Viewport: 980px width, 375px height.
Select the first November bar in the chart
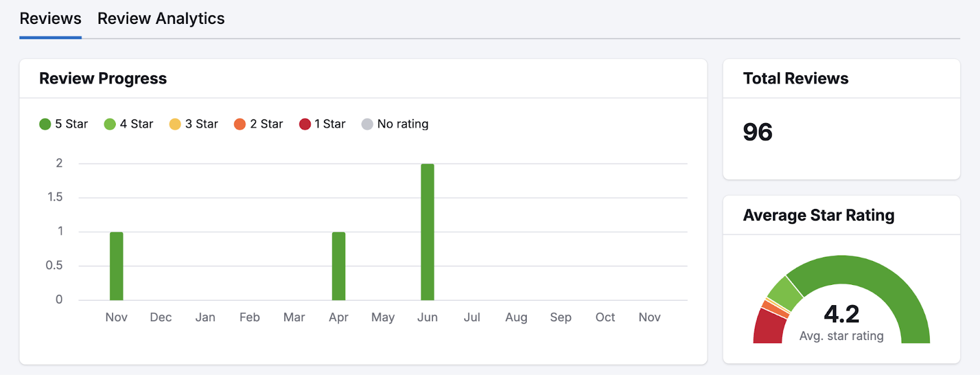pos(116,266)
